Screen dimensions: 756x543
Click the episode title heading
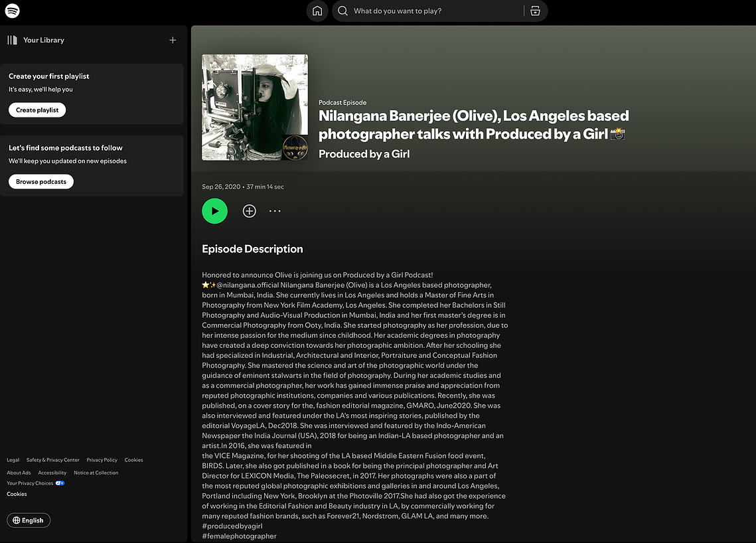click(x=473, y=125)
